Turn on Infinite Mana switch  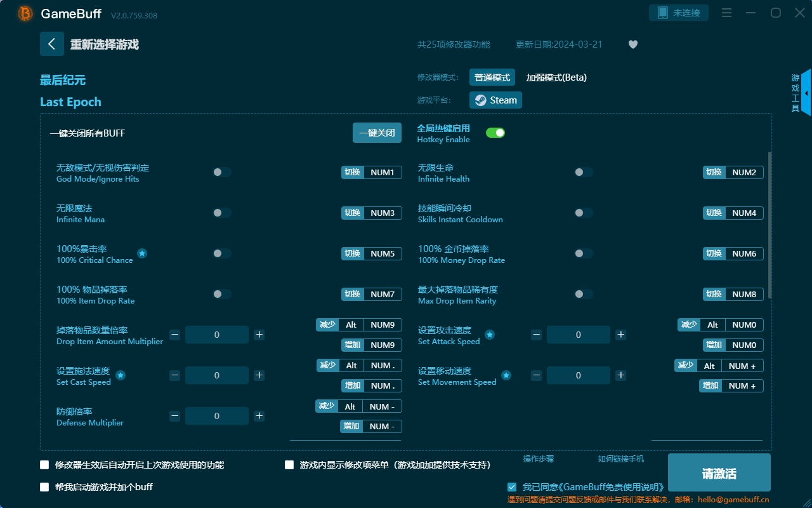(222, 213)
